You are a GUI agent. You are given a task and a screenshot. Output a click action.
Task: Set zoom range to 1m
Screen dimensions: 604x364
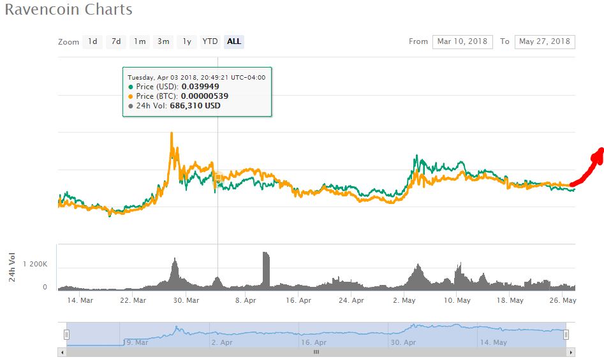140,41
